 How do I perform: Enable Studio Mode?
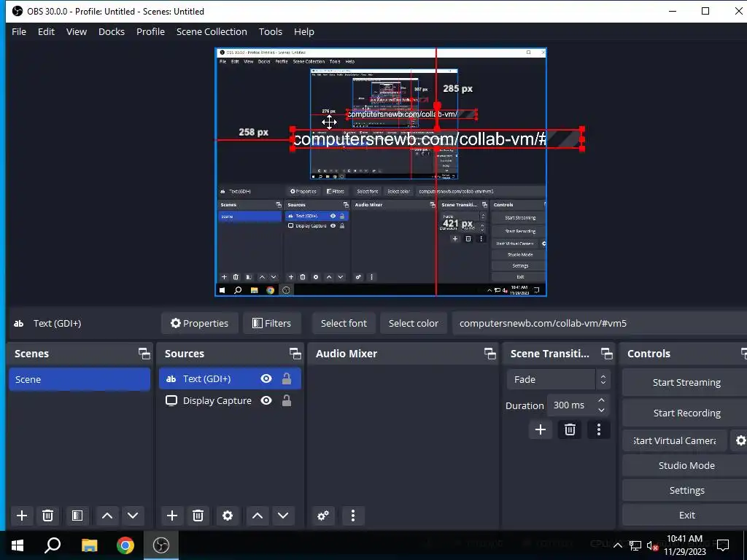(686, 465)
